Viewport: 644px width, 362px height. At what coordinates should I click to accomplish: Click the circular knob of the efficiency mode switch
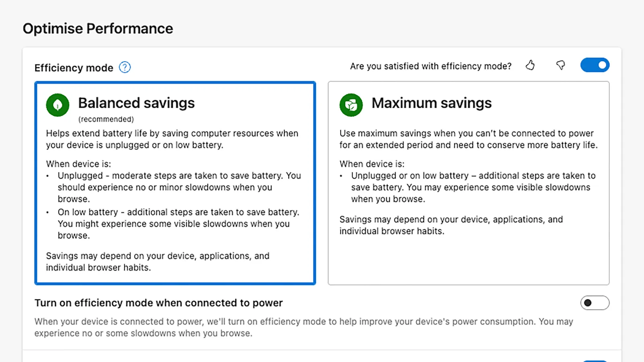[x=602, y=65]
